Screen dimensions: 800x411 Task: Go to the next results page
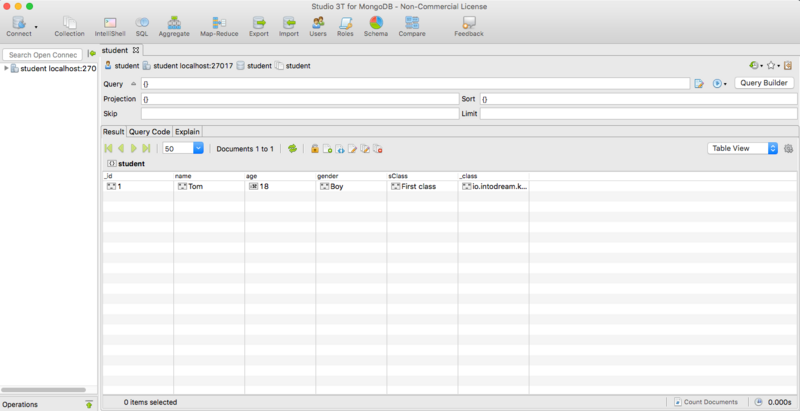pyautogui.click(x=134, y=148)
